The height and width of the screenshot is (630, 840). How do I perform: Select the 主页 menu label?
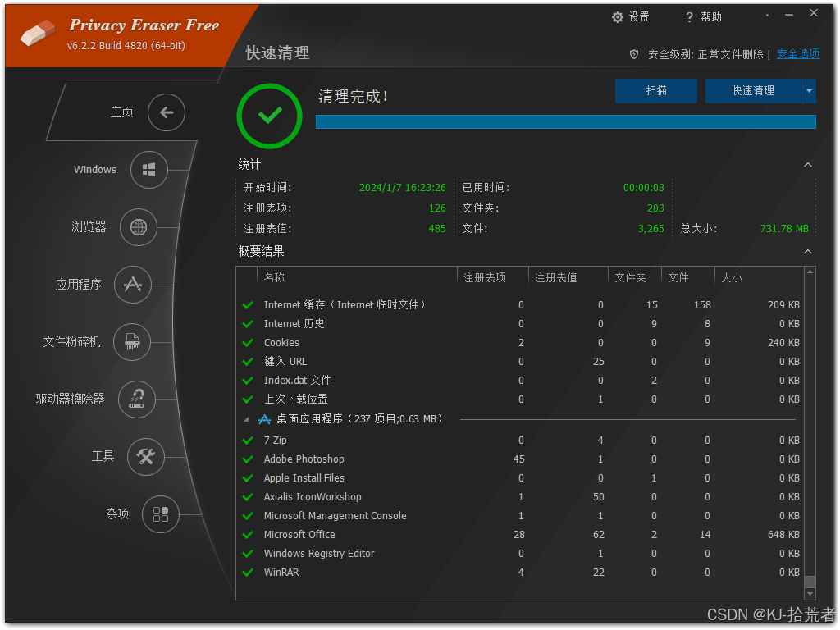click(121, 112)
